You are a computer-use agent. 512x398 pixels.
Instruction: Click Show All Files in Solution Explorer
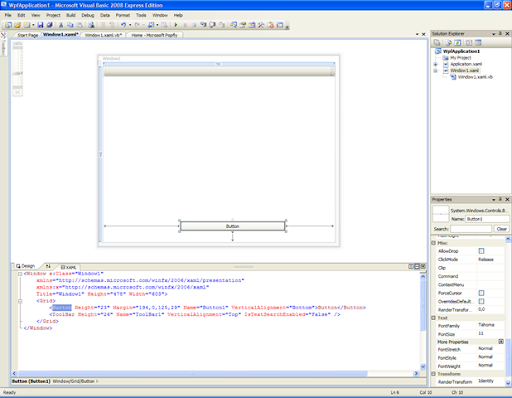pyautogui.click(x=448, y=42)
